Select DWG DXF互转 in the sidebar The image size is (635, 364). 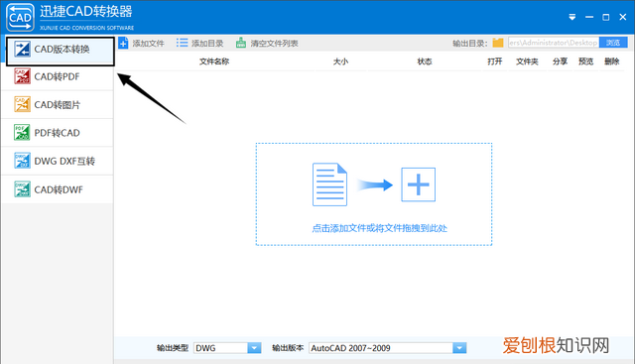click(58, 161)
